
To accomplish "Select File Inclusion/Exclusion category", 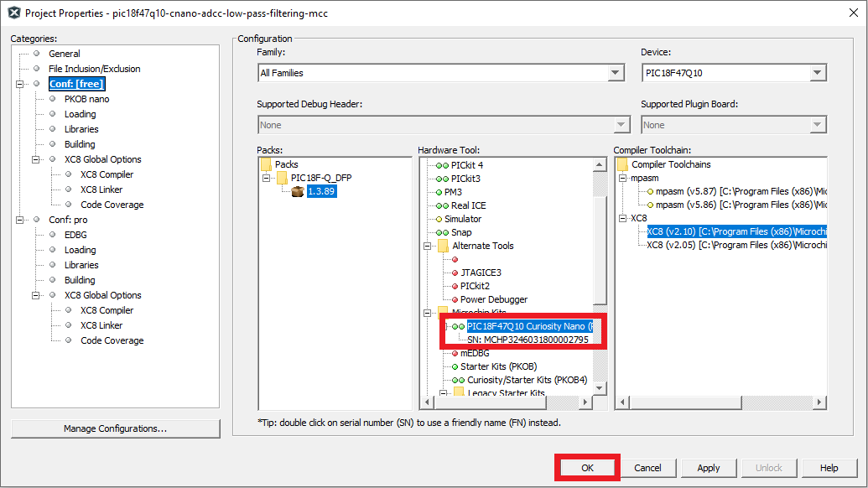I will [94, 69].
